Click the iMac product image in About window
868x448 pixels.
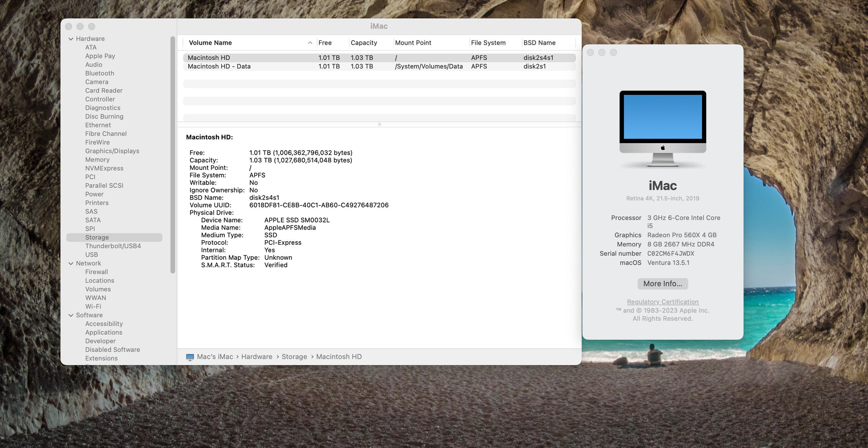point(662,128)
